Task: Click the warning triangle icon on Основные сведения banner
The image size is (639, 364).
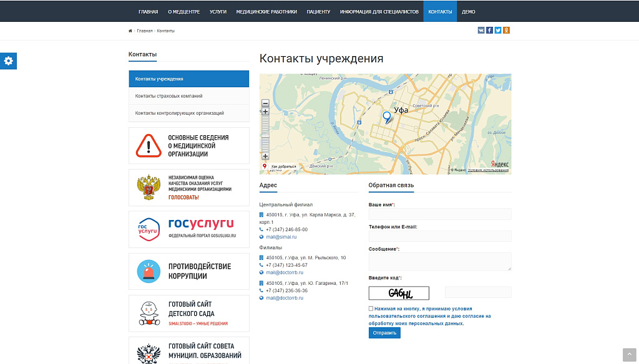Action: tap(149, 145)
